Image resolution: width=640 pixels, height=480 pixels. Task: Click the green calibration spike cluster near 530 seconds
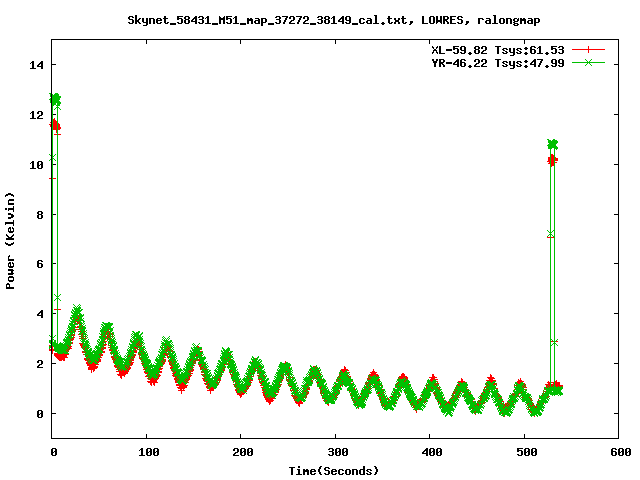pyautogui.click(x=552, y=144)
